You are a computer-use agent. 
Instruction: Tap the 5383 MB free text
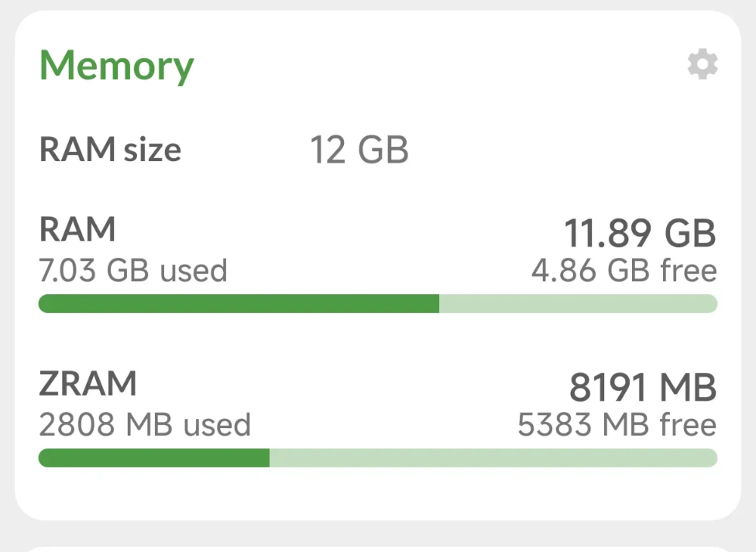(x=617, y=424)
